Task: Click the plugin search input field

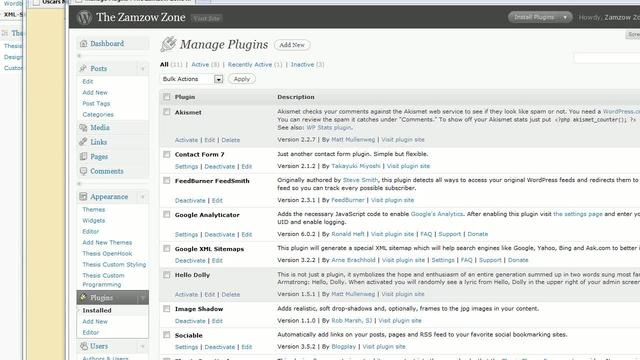Action: (x=607, y=58)
